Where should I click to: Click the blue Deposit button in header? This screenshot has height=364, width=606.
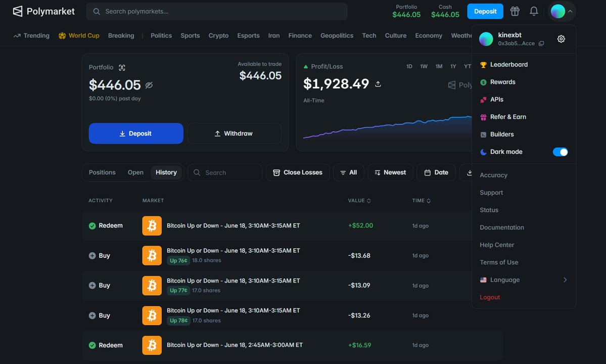(x=485, y=11)
